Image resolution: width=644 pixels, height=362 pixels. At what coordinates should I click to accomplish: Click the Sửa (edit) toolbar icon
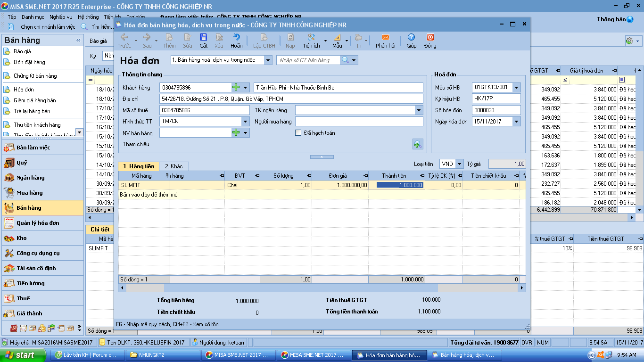188,37
